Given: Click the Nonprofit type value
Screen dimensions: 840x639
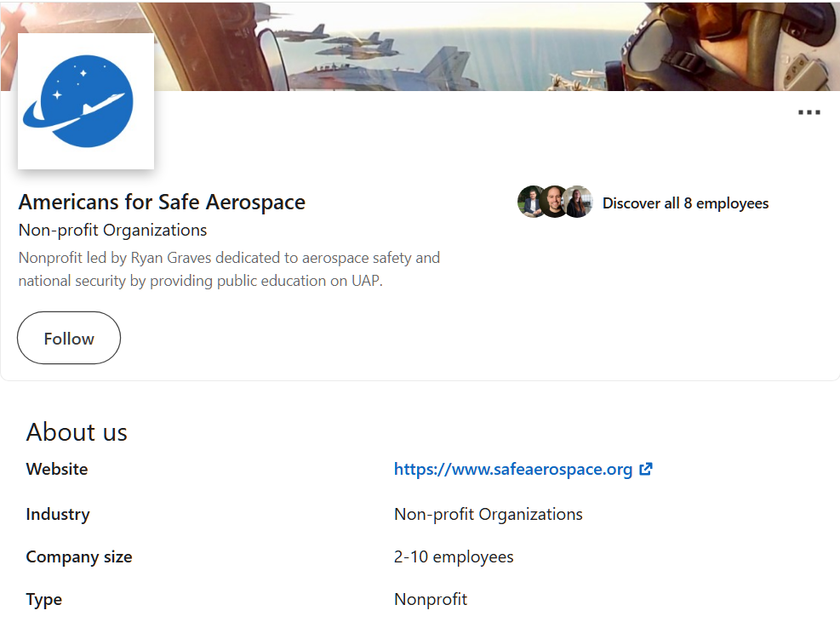Looking at the screenshot, I should (x=431, y=599).
